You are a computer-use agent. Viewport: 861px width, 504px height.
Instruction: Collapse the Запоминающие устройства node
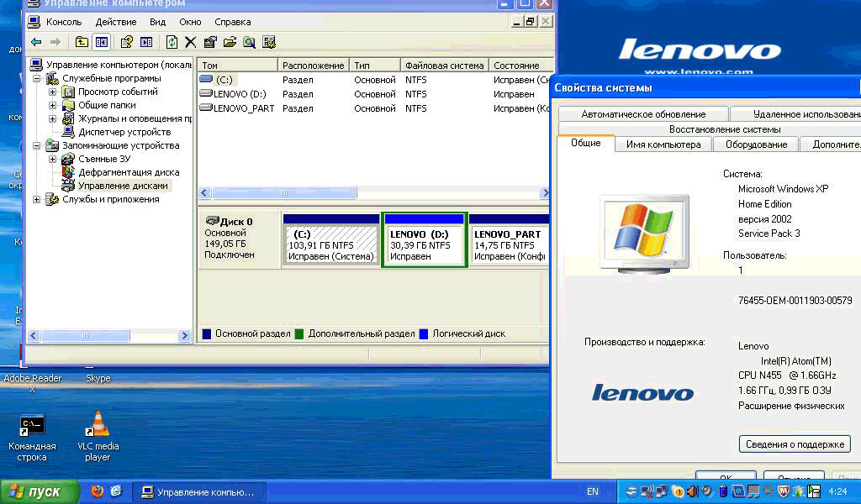37,145
